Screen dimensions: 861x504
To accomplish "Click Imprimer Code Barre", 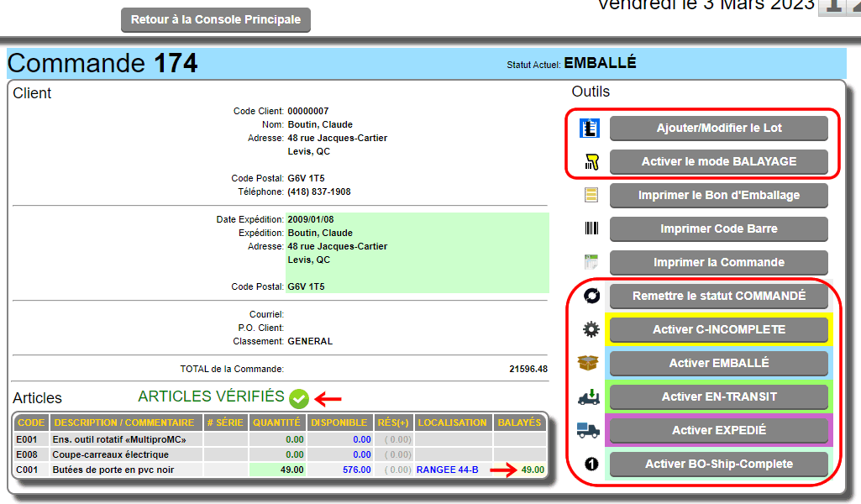I will pyautogui.click(x=719, y=228).
